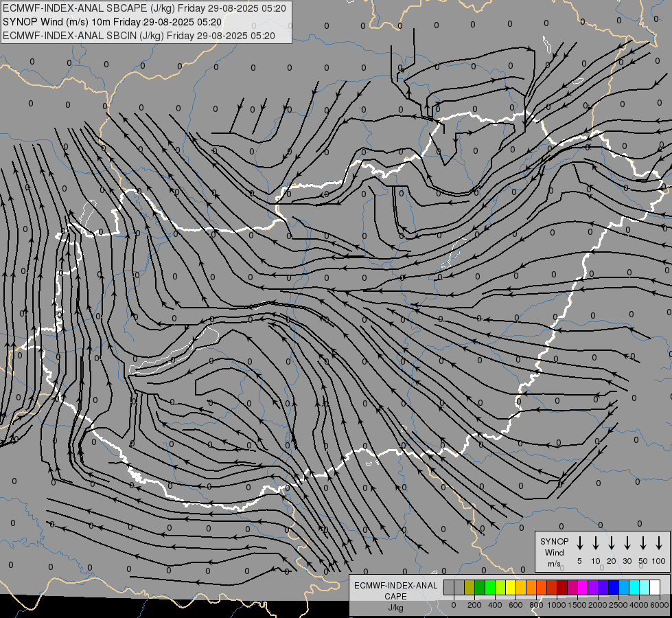Choose the white CAPE legend swatch

coord(656,587)
